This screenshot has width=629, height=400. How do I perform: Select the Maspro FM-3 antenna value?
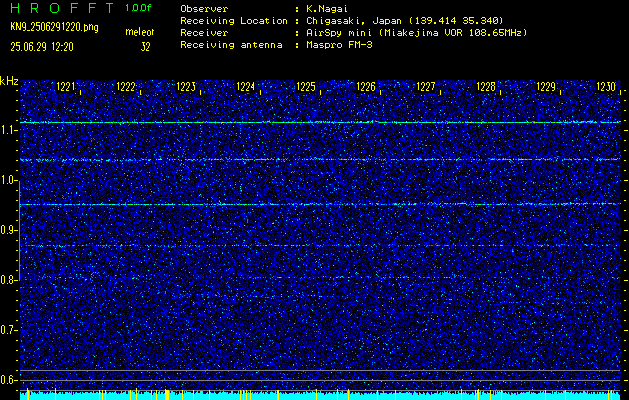tap(339, 45)
